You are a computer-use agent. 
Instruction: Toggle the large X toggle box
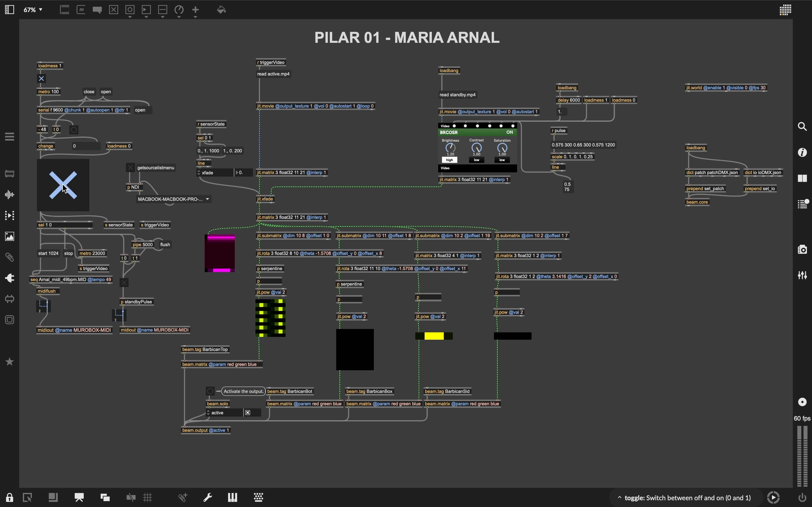(x=63, y=185)
